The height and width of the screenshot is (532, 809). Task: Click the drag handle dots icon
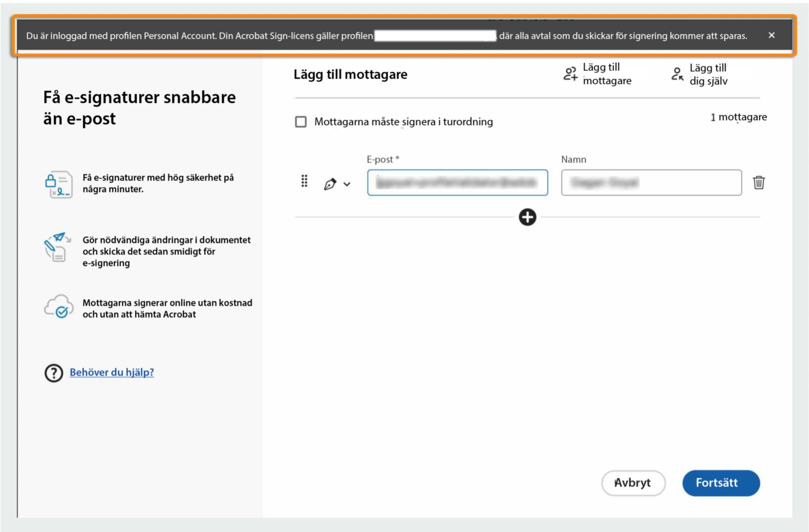(304, 182)
